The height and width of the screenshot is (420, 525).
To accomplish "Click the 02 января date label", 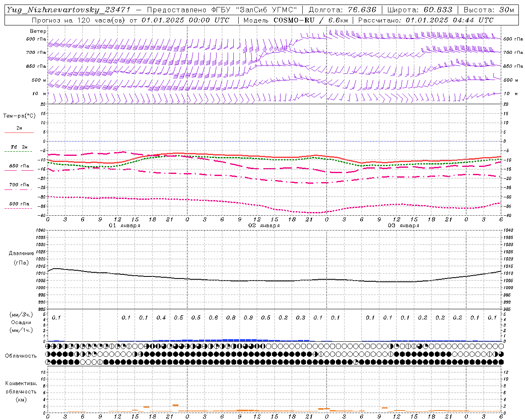I will pos(264,226).
